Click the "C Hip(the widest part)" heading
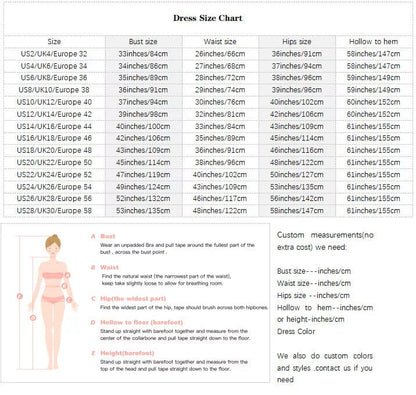416x395 pixels. pyautogui.click(x=128, y=299)
